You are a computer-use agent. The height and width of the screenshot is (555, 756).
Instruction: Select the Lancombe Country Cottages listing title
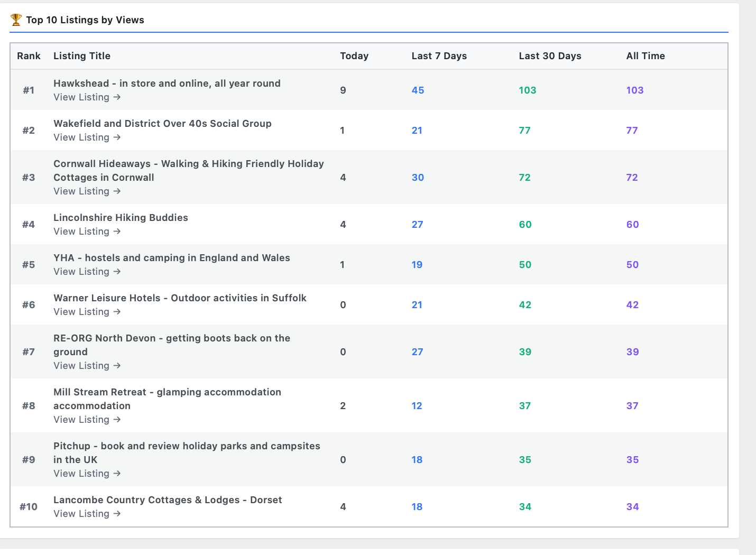coord(168,500)
